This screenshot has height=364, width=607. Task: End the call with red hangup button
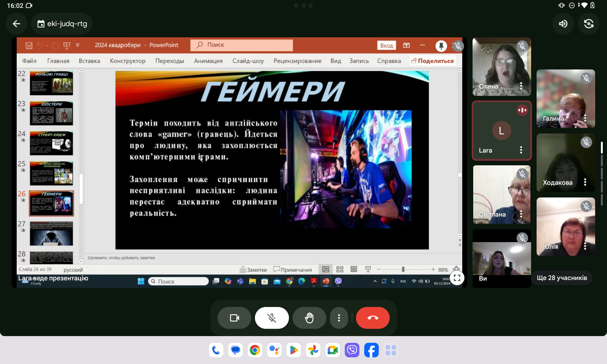(x=373, y=318)
